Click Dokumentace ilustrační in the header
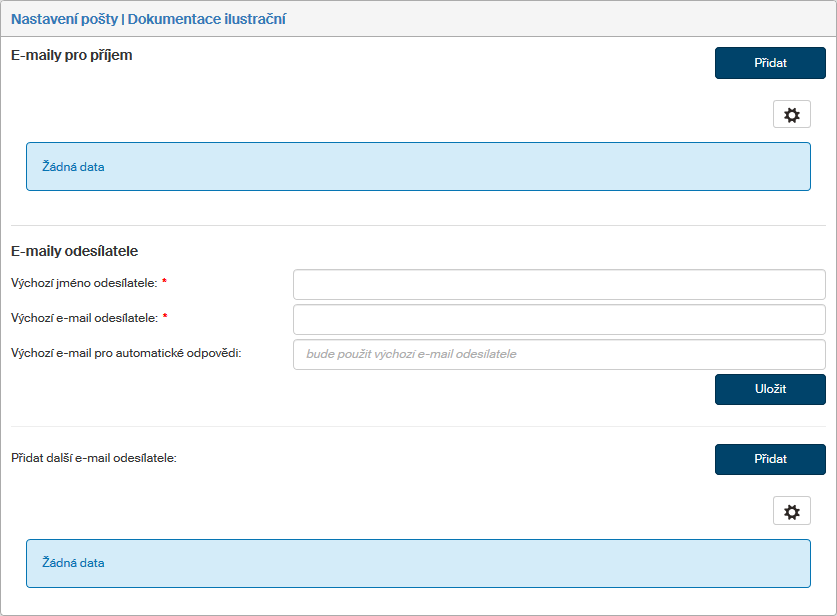 coord(207,19)
